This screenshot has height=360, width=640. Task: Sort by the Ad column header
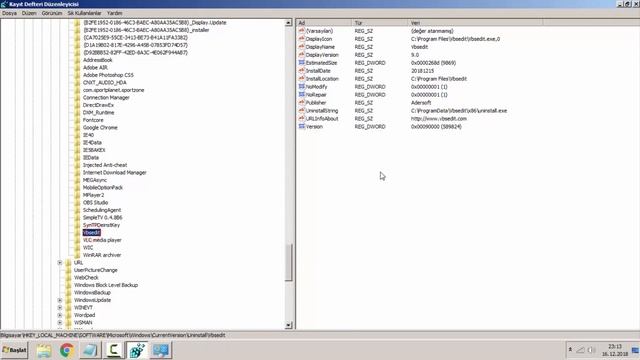point(324,23)
